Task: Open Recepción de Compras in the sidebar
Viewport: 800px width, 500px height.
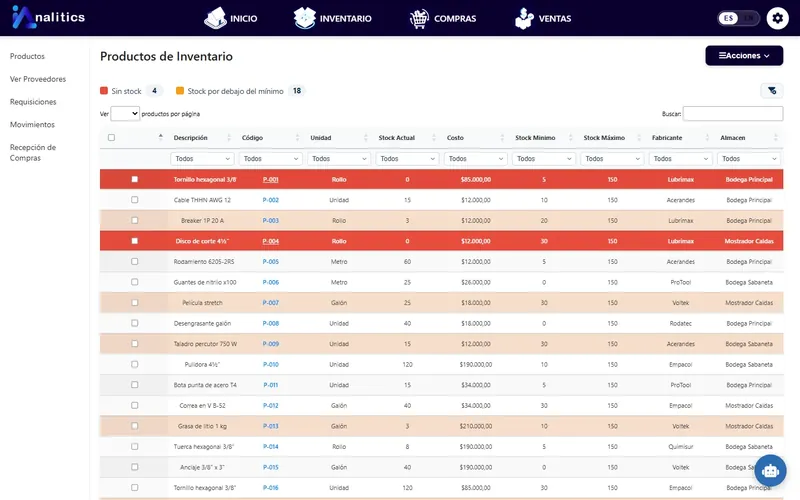Action: tap(33, 153)
